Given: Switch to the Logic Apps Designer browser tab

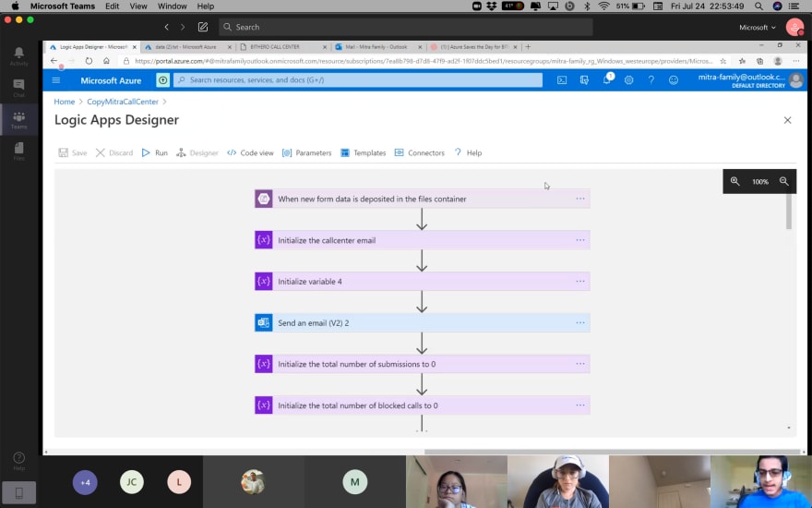Looking at the screenshot, I should tap(92, 47).
